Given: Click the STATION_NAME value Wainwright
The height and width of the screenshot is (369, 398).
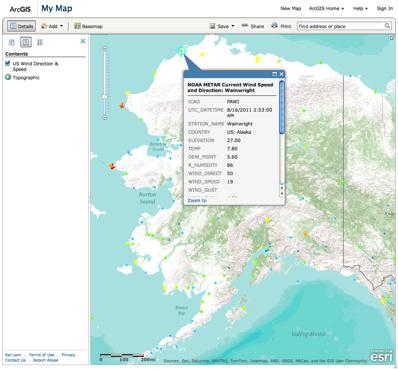Looking at the screenshot, I should pyautogui.click(x=240, y=124).
